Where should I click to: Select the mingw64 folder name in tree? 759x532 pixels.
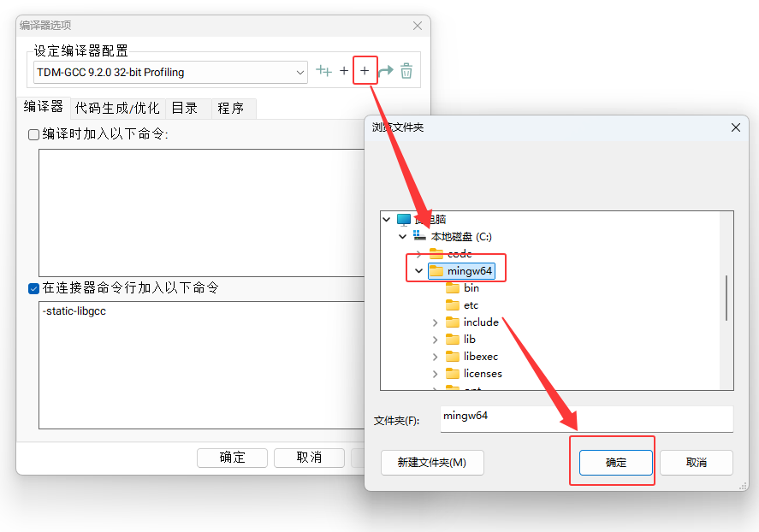tap(470, 271)
